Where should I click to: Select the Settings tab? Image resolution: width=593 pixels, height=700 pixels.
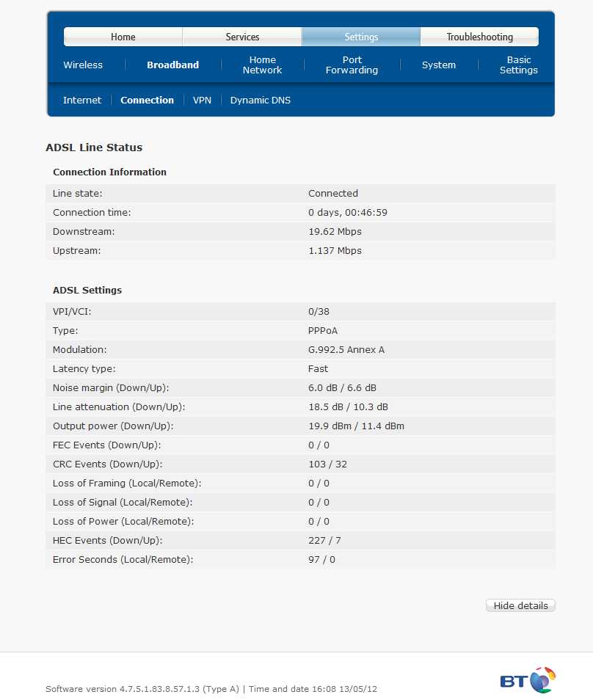(361, 37)
